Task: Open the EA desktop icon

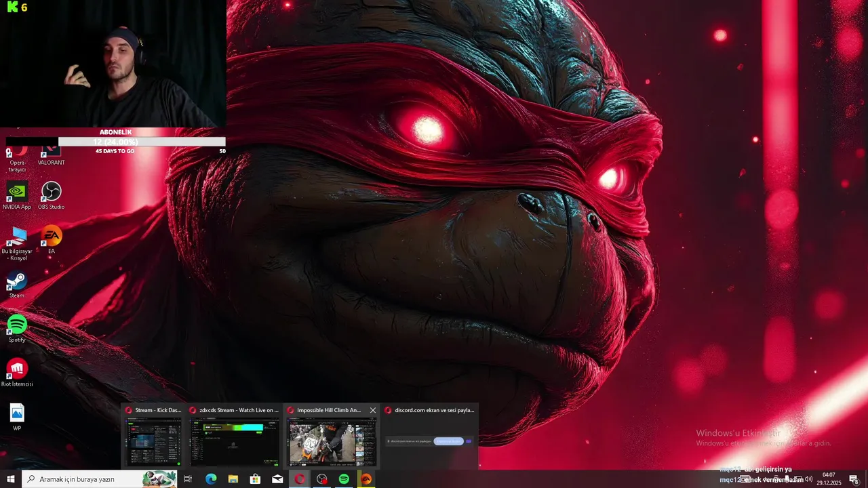Action: tap(52, 241)
